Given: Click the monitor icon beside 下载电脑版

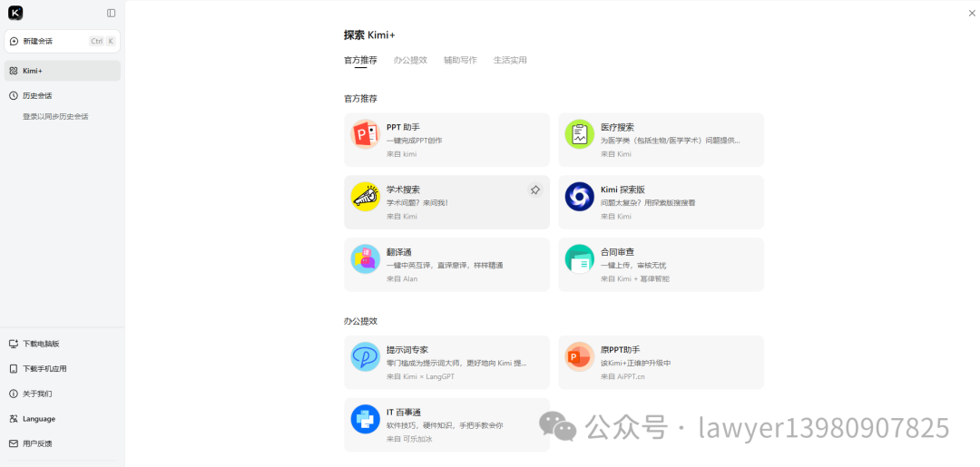Looking at the screenshot, I should [x=14, y=344].
